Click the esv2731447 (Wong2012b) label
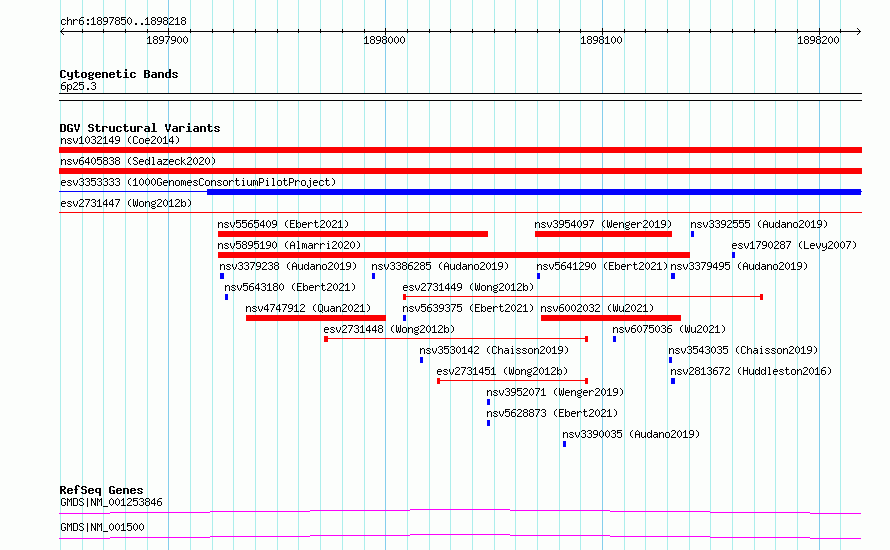The image size is (890, 550). point(126,203)
